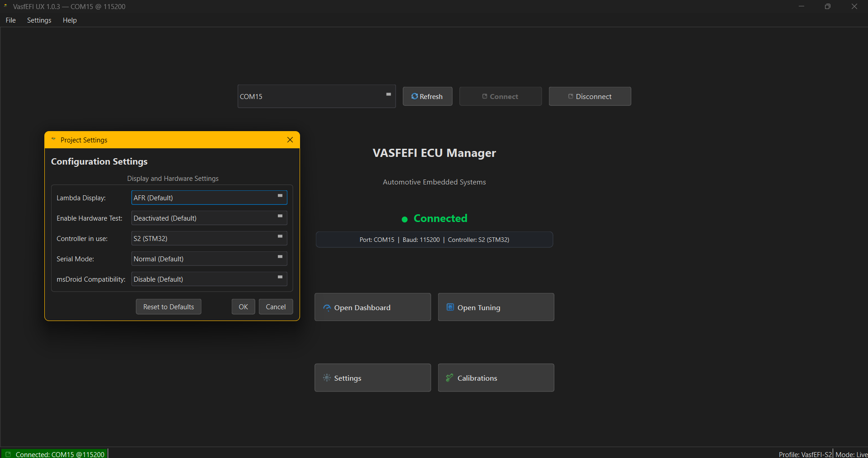
Task: Click the wrench icon beside Calibrations
Action: 449,378
